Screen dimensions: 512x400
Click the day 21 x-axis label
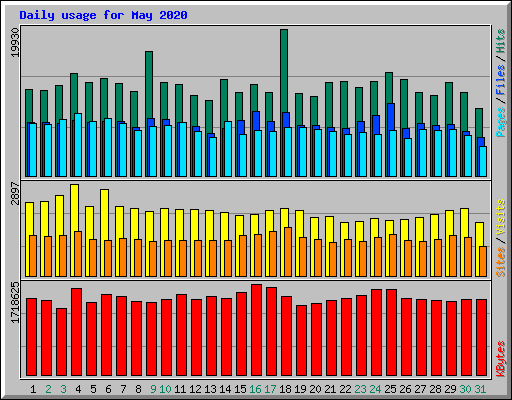coord(330,389)
